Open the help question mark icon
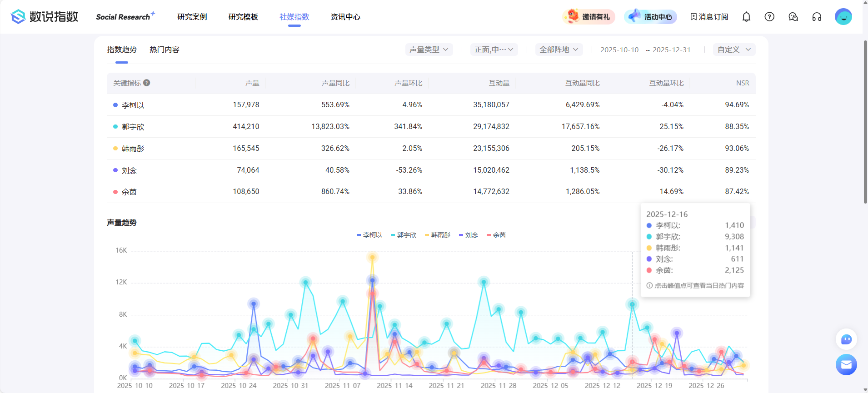Screen dimensions: 868x393 coord(769,17)
